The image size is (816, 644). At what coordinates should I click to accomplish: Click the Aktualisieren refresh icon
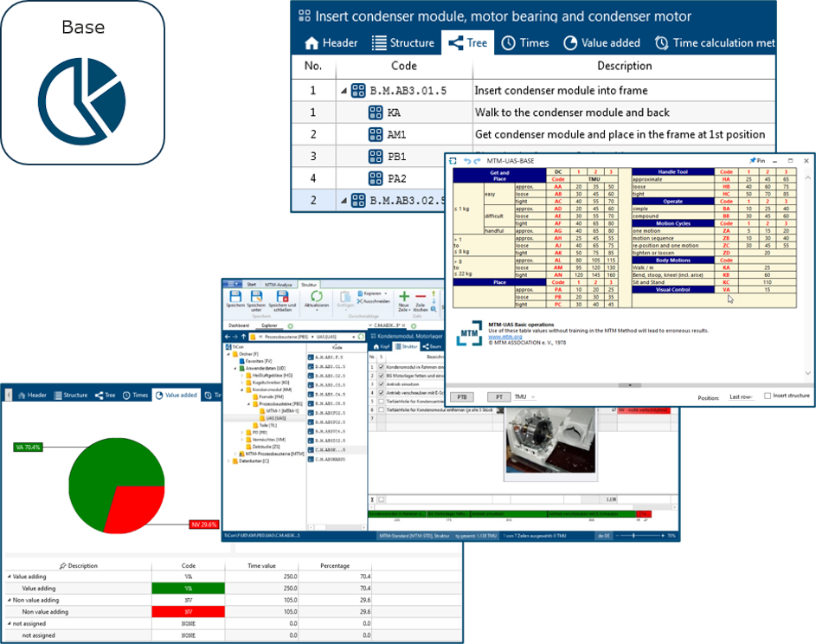(317, 297)
